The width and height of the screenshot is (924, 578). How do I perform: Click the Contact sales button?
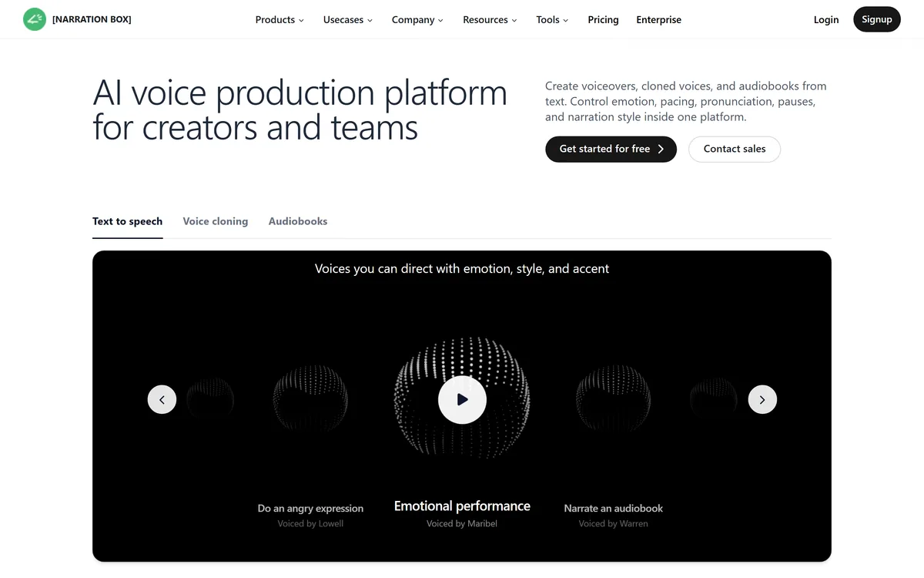coord(735,149)
